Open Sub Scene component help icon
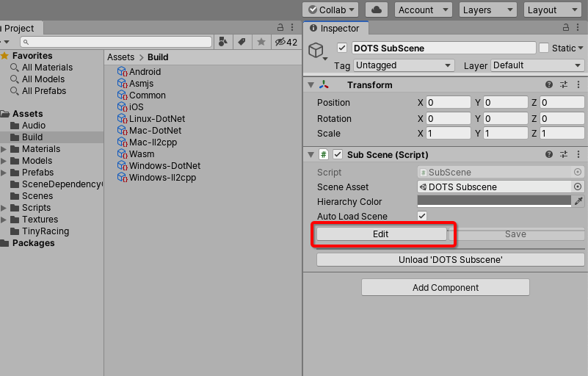This screenshot has height=376, width=588. [549, 154]
